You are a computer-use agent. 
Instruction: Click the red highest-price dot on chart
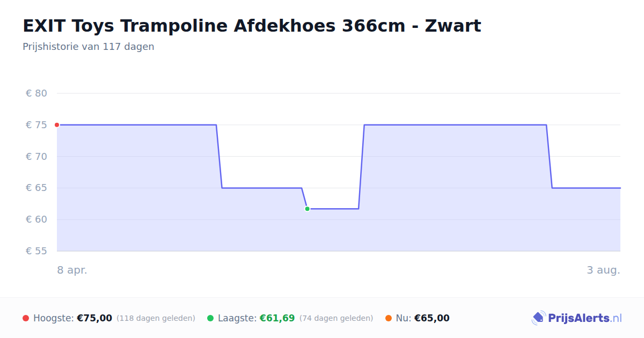point(57,125)
